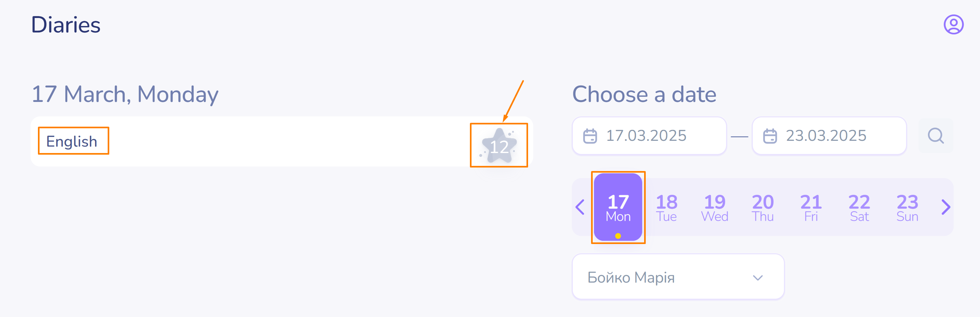Screen dimensions: 980x317
Task: Switch to Wednesday 19
Action: 715,207
